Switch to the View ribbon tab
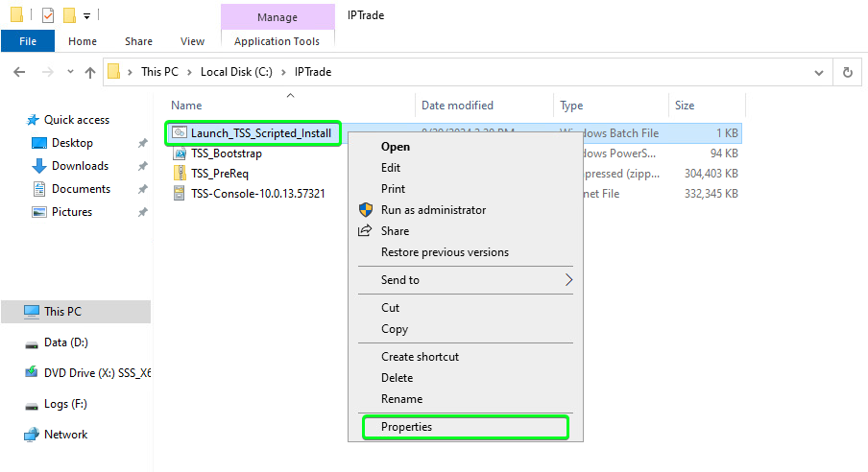This screenshot has height=472, width=868. coord(192,41)
